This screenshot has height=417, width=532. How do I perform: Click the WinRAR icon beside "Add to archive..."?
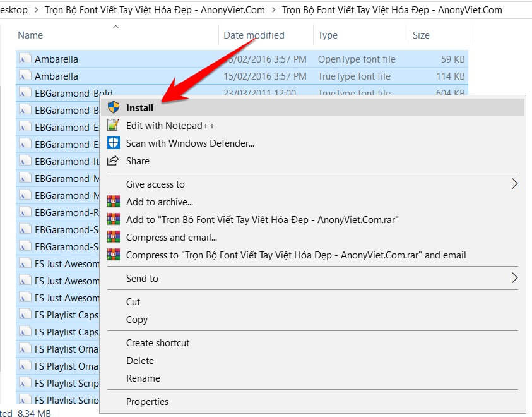pos(114,202)
